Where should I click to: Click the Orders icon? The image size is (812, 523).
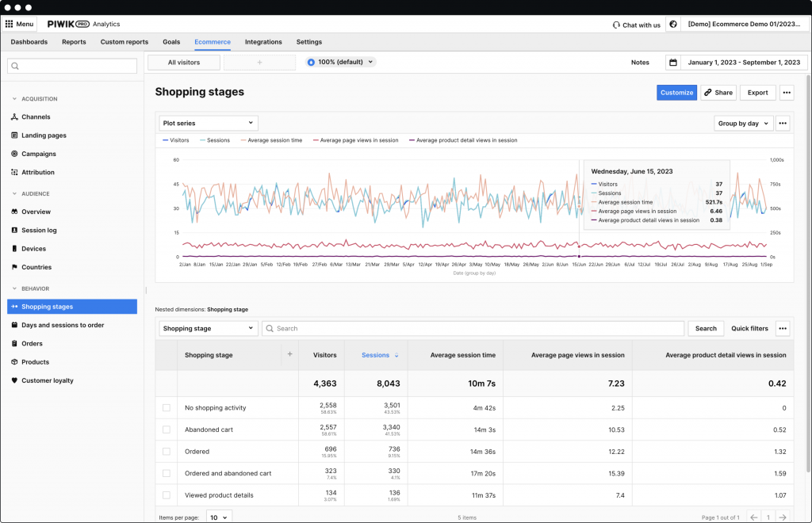pyautogui.click(x=14, y=343)
